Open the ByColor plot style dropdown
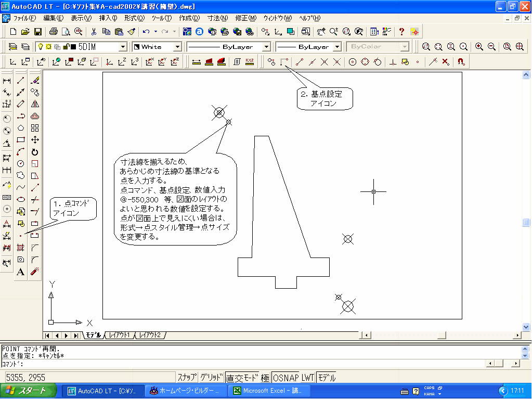 pyautogui.click(x=405, y=47)
